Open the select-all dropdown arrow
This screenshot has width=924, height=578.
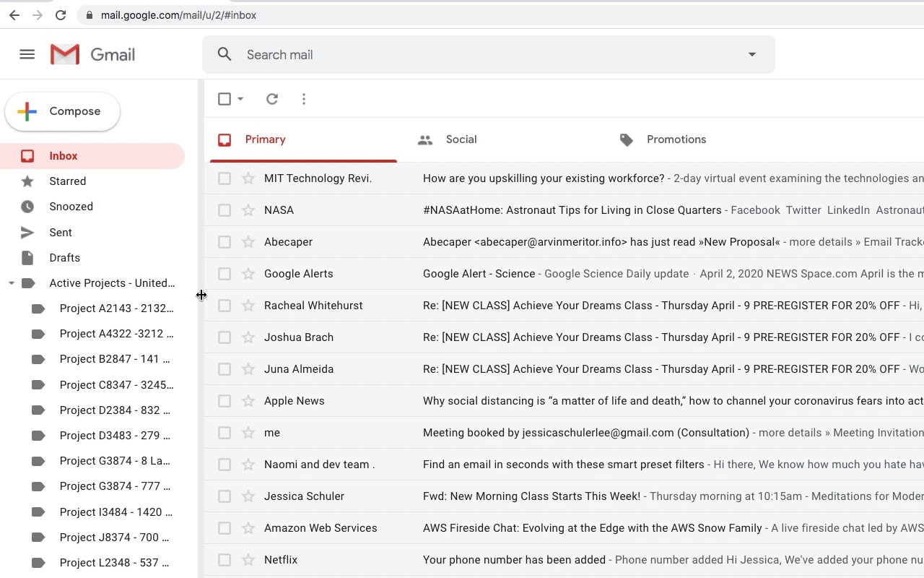pos(240,99)
